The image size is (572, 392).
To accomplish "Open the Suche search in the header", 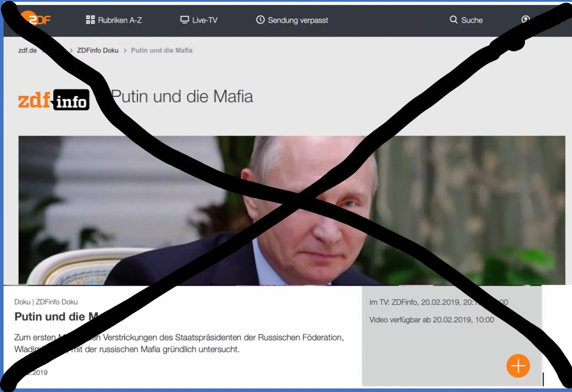I will tap(466, 20).
